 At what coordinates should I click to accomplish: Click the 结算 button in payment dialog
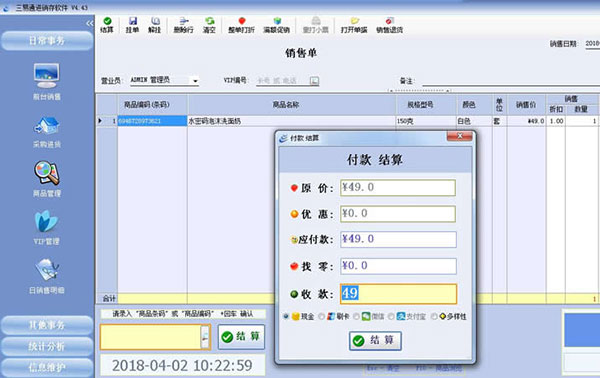point(375,341)
